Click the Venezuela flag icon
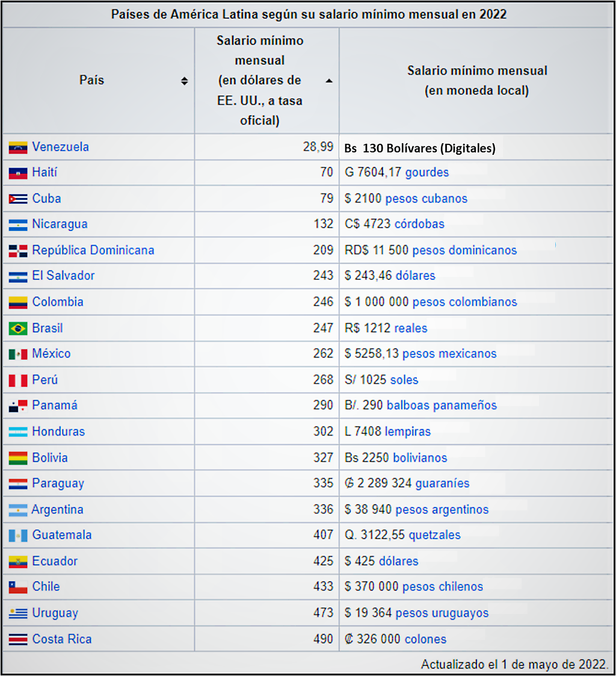The width and height of the screenshot is (616, 676). [x=18, y=147]
